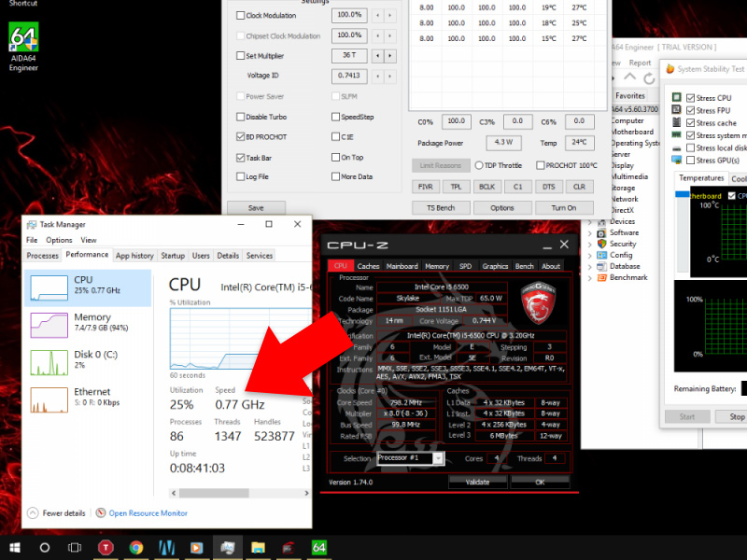
Task: Toggle SpeedStep checkbox
Action: 335,117
